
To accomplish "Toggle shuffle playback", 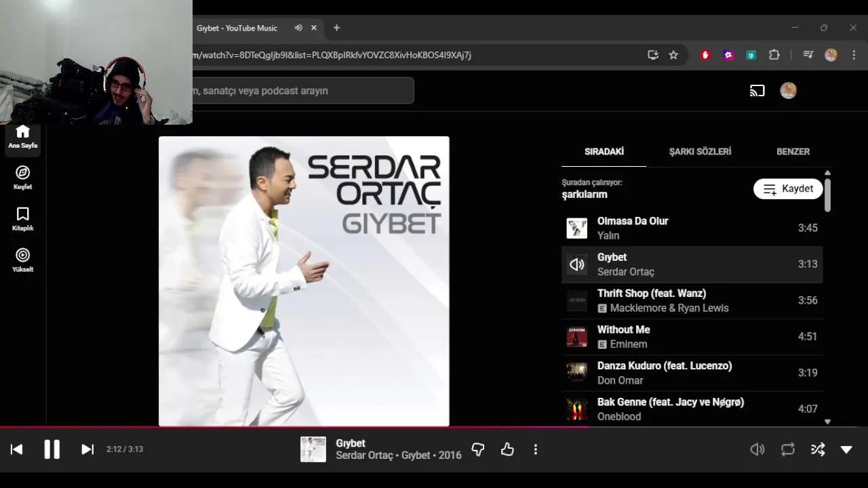I will point(818,449).
